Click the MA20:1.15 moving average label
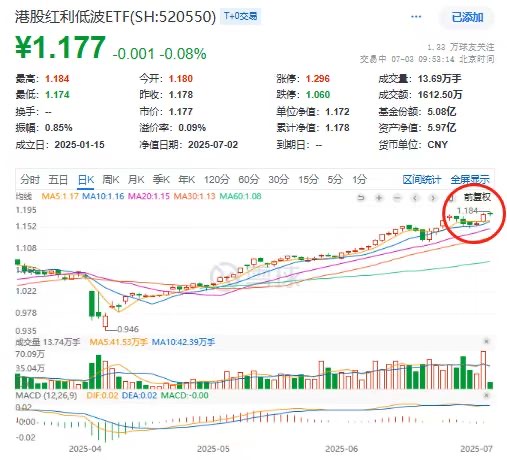Screen dimensions: 507x460 [149, 196]
